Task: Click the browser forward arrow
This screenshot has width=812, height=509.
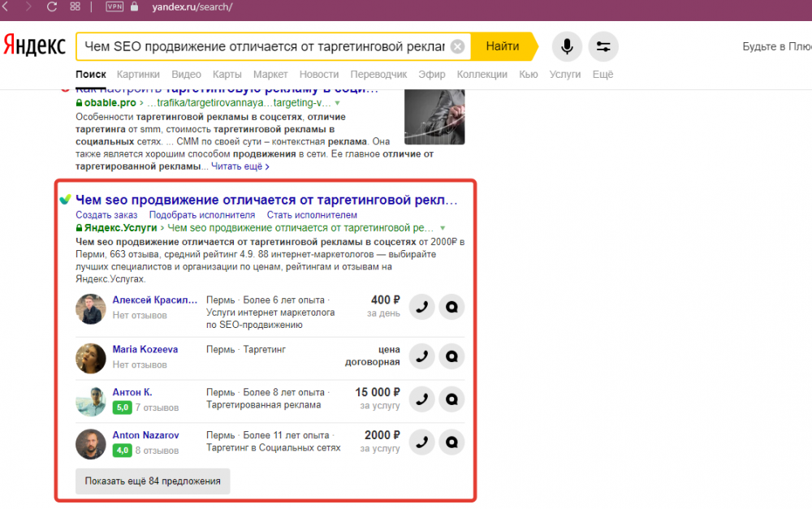Action: [28, 6]
